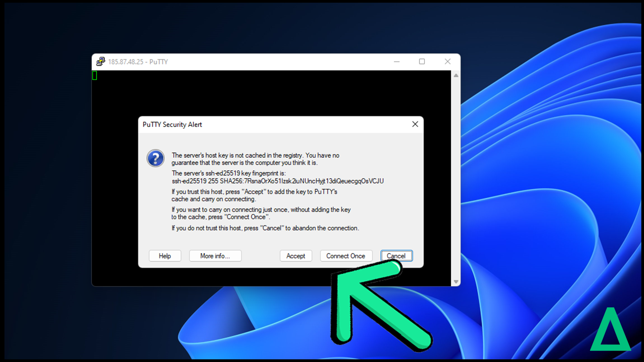Click the 'PuTTY Security Alert' dialog title

tap(172, 125)
